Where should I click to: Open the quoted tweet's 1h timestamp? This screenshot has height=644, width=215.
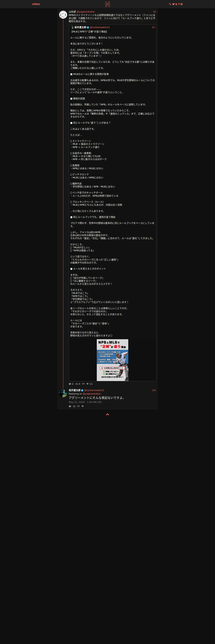153,27
